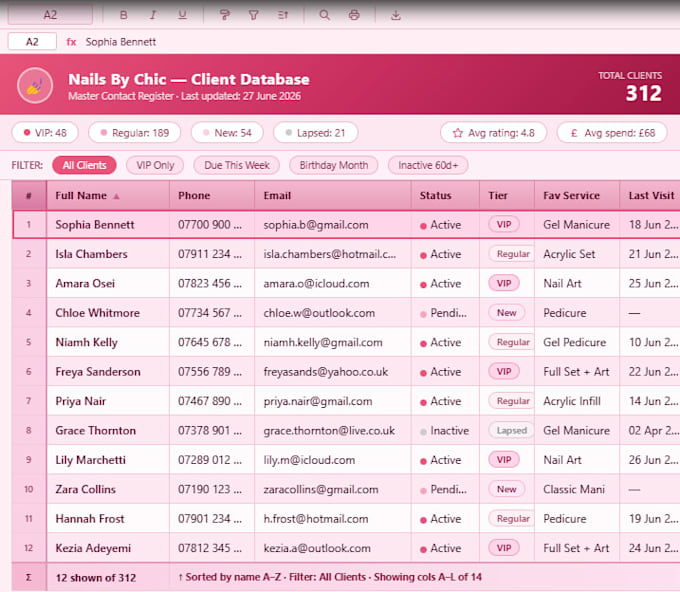The height and width of the screenshot is (592, 680).
Task: Click the nail polish logo
Action: (35, 85)
